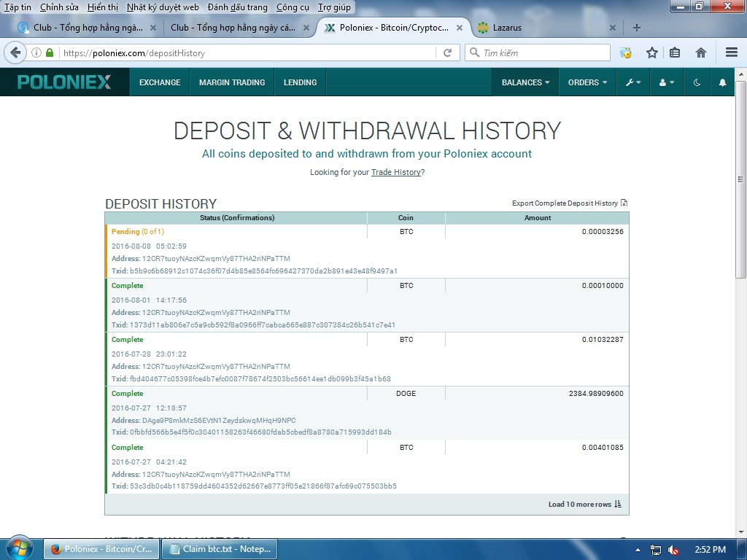Select the amount 0.01032287
747x560 pixels.
tap(603, 340)
